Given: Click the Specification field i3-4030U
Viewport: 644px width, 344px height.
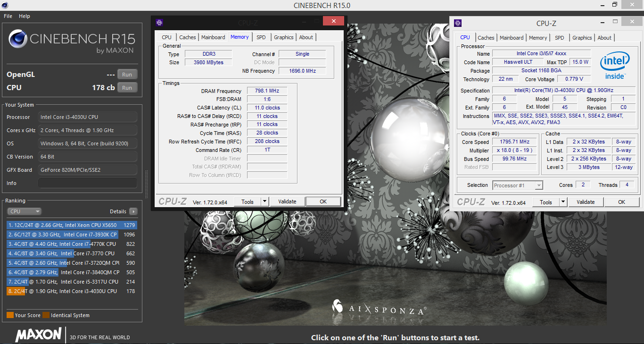Looking at the screenshot, I should (x=564, y=90).
